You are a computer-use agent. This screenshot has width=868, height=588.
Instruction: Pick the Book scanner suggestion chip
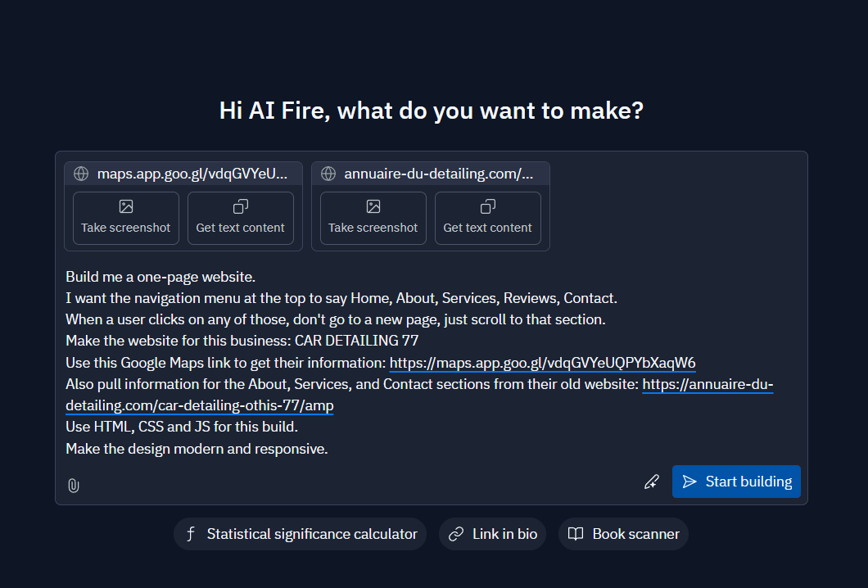[x=623, y=534]
